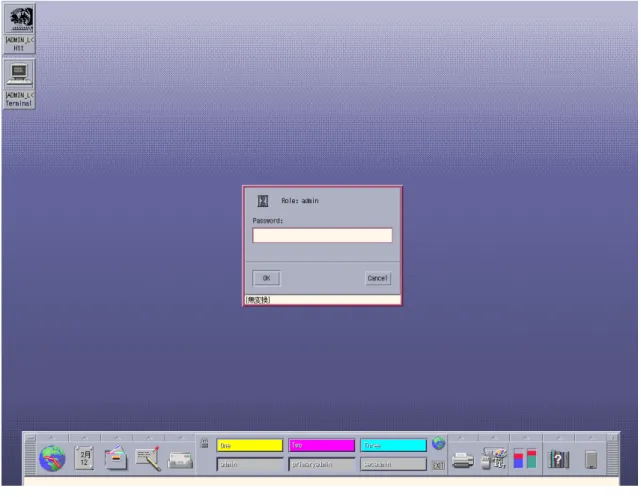Open the printer icon
The width and height of the screenshot is (641, 497).
463,461
